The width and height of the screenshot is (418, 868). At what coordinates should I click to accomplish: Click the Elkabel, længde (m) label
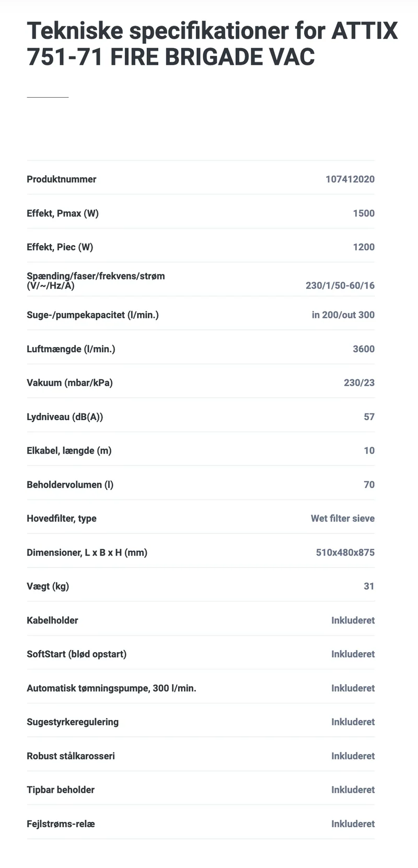(x=69, y=450)
